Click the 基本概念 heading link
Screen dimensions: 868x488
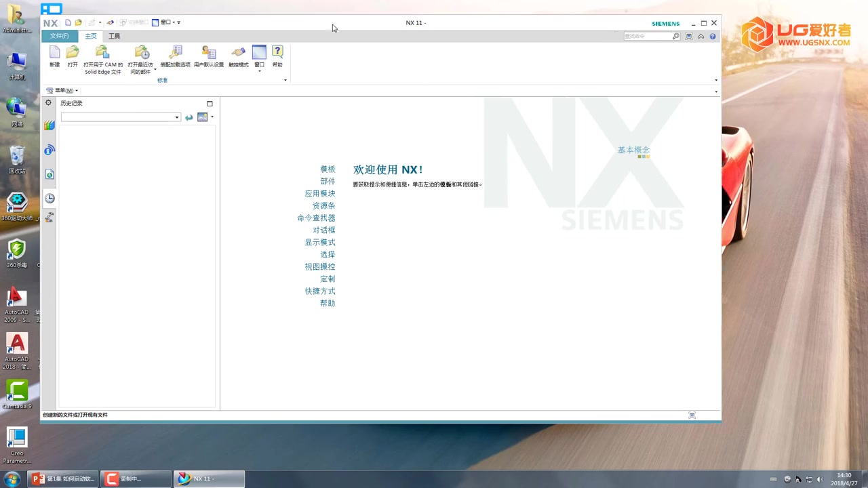coord(633,150)
